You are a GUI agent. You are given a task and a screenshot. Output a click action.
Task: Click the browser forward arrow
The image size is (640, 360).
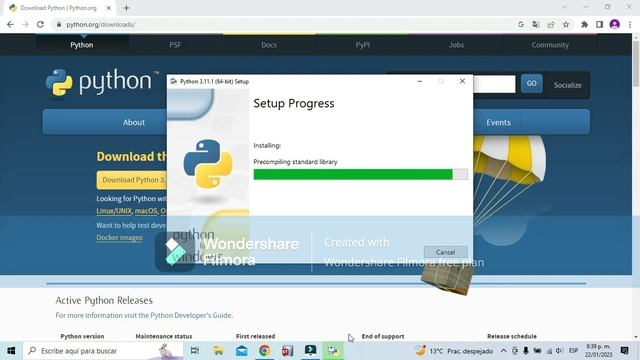(x=25, y=24)
